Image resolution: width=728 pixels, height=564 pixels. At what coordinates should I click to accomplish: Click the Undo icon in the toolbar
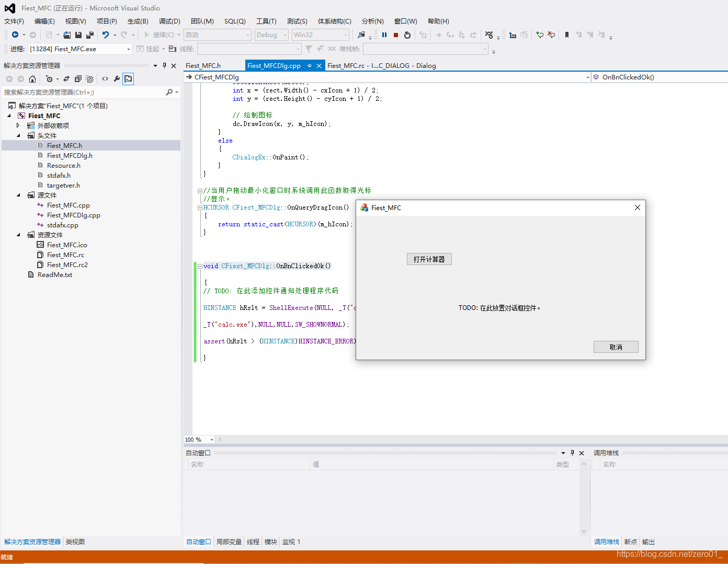tap(106, 34)
